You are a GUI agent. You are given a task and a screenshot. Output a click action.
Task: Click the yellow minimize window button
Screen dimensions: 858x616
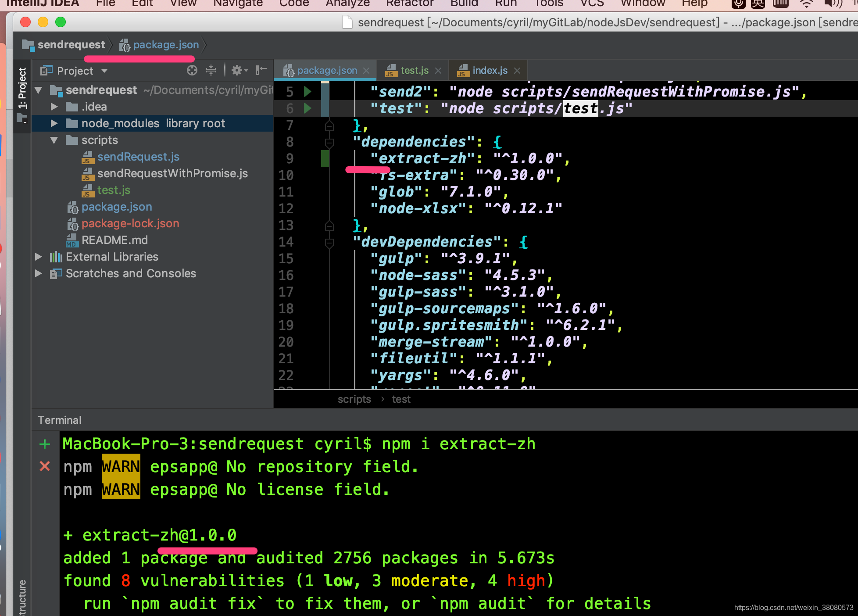43,22
